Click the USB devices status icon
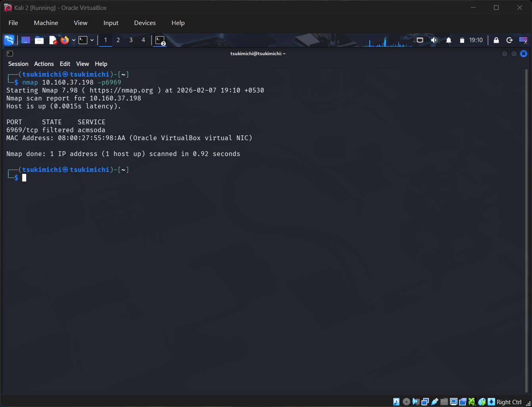532x407 pixels. click(x=435, y=402)
